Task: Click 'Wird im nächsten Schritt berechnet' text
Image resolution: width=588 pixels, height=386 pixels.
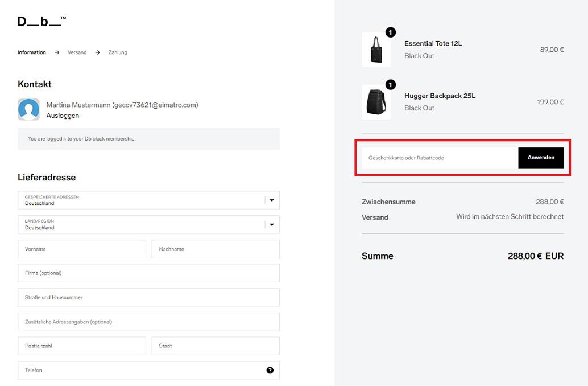Action: coord(510,217)
